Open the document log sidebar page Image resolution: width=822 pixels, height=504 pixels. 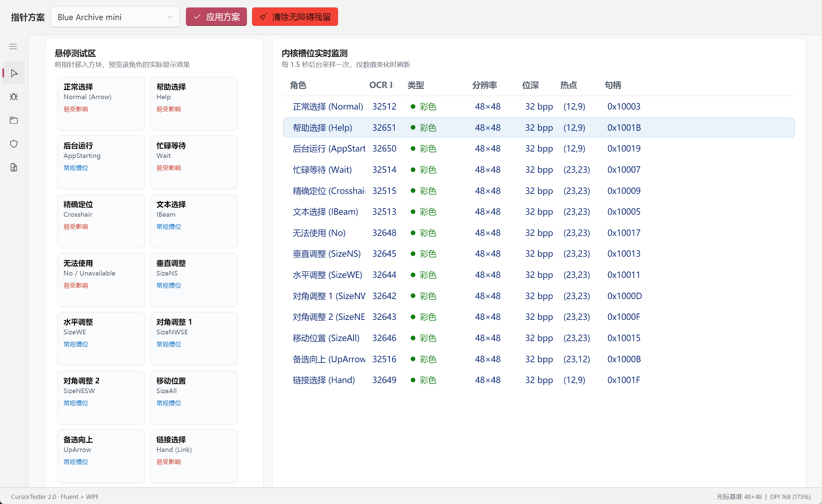pyautogui.click(x=14, y=167)
